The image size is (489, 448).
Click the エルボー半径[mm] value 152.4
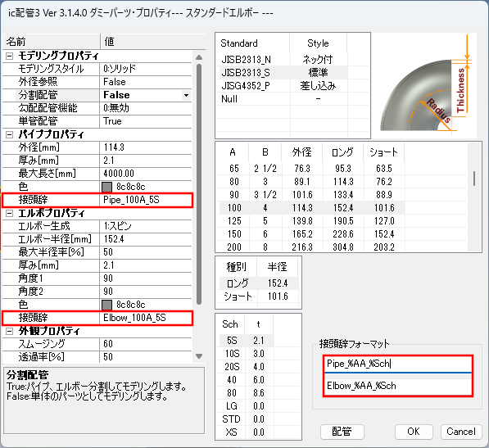pos(146,239)
